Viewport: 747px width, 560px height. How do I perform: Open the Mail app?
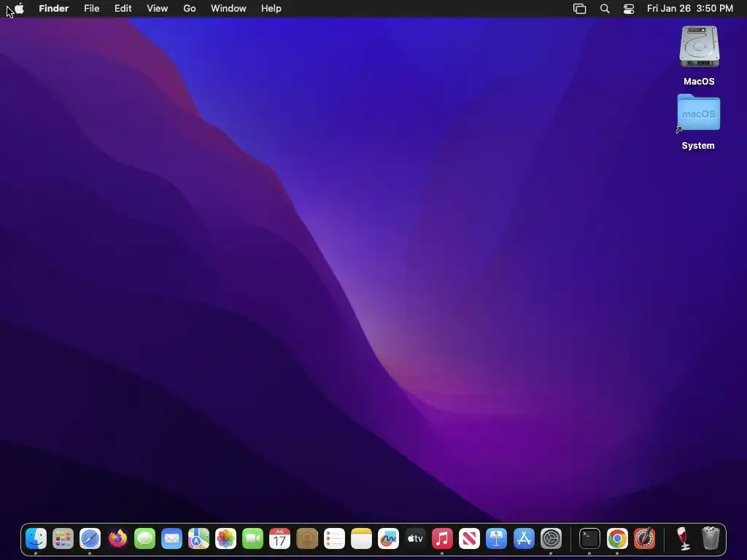171,539
